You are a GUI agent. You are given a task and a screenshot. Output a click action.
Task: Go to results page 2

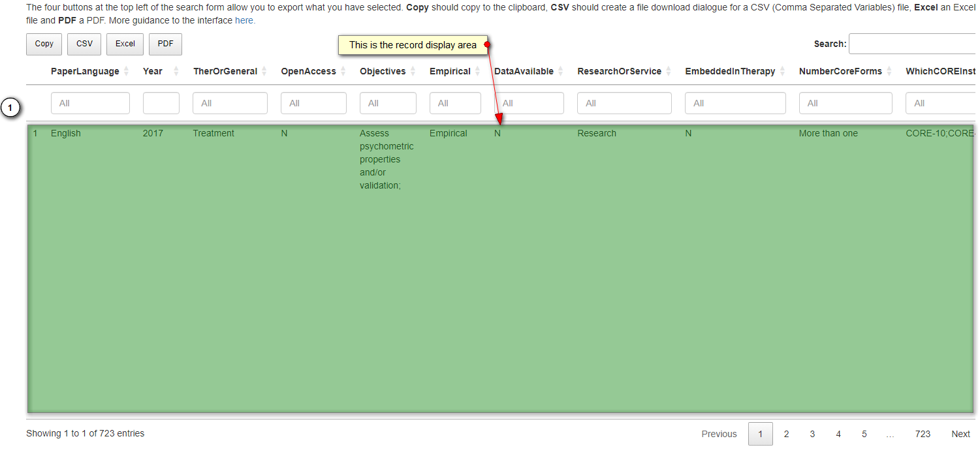pyautogui.click(x=786, y=434)
